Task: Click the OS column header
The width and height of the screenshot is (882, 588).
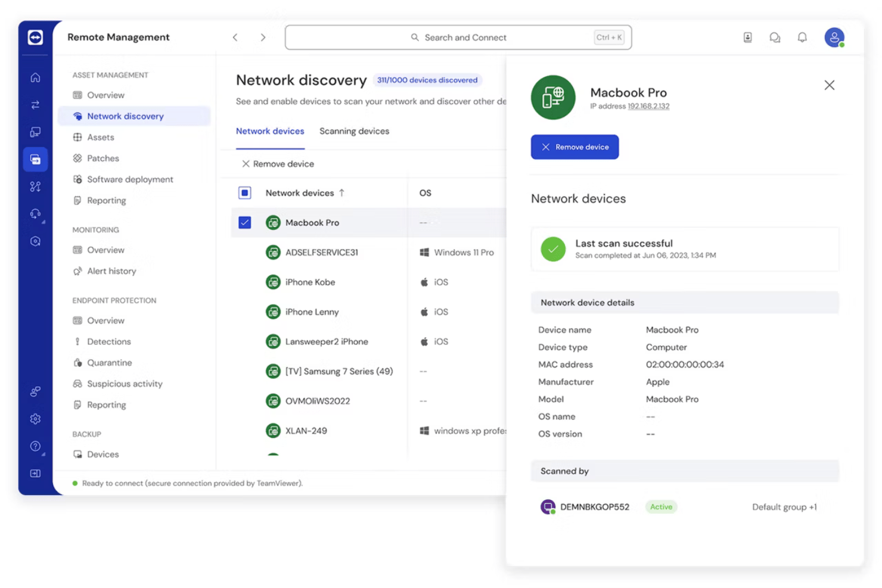Action: point(425,193)
